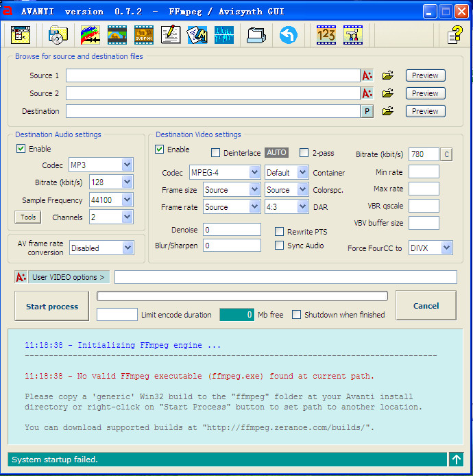473x476 pixels.
Task: Enable the Deinterlace checkbox
Action: (x=215, y=153)
